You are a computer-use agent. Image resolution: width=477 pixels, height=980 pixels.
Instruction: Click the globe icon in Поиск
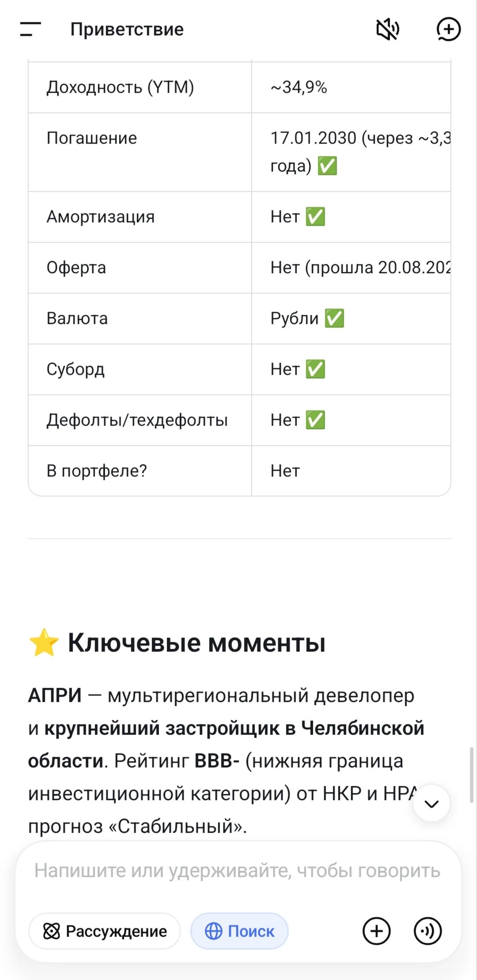[214, 931]
